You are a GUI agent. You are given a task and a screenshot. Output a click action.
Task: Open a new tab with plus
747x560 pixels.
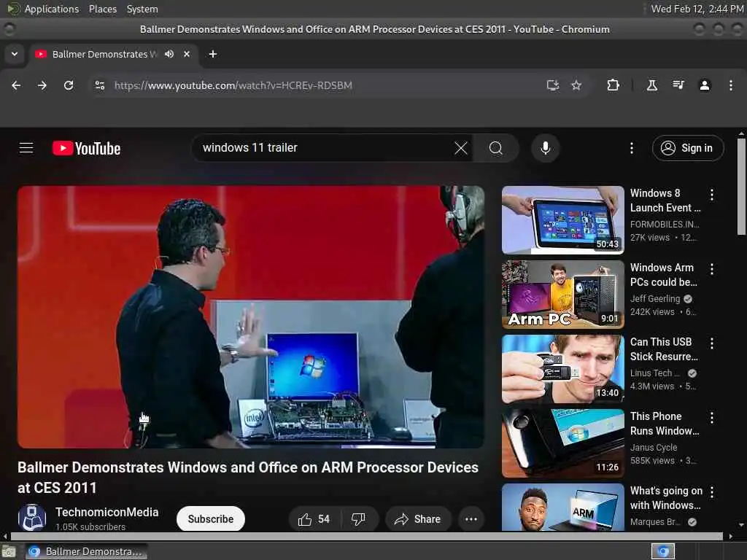[x=213, y=54]
